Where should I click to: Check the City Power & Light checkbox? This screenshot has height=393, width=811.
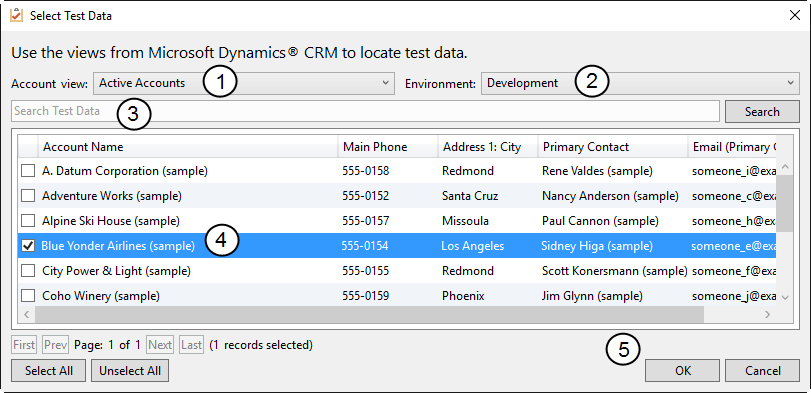[x=28, y=271]
